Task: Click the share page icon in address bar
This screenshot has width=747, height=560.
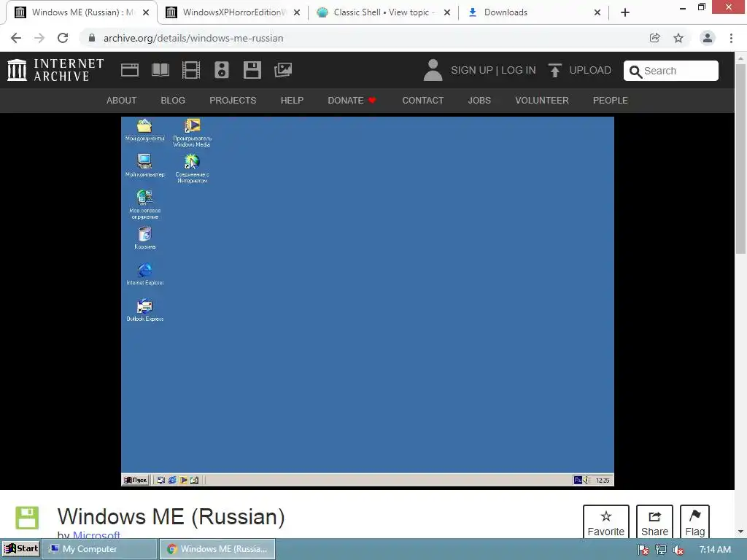Action: pyautogui.click(x=654, y=38)
